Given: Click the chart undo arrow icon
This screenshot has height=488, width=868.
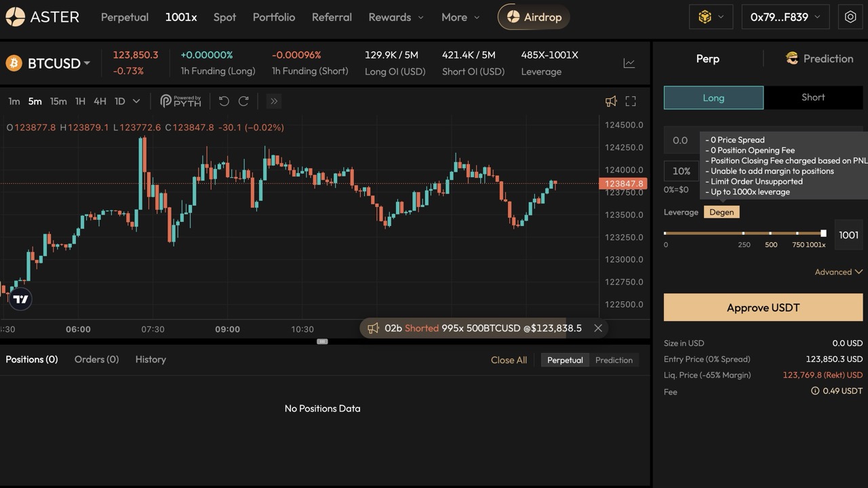Looking at the screenshot, I should (x=224, y=101).
